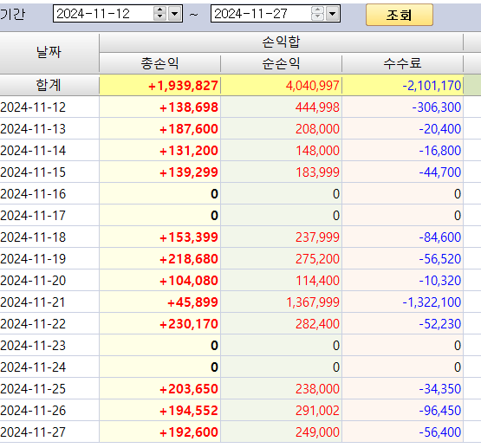The width and height of the screenshot is (481, 448).
Task: Select the 2024-11-26 date row
Action: point(49,411)
